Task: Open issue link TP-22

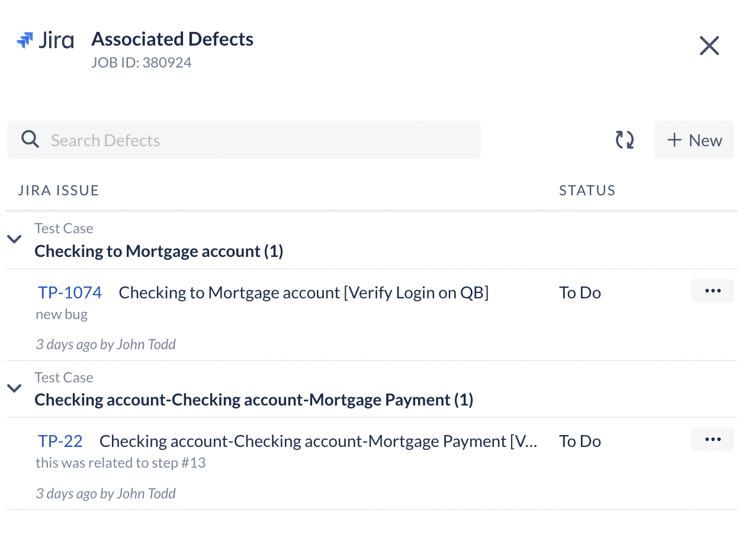Action: point(60,441)
